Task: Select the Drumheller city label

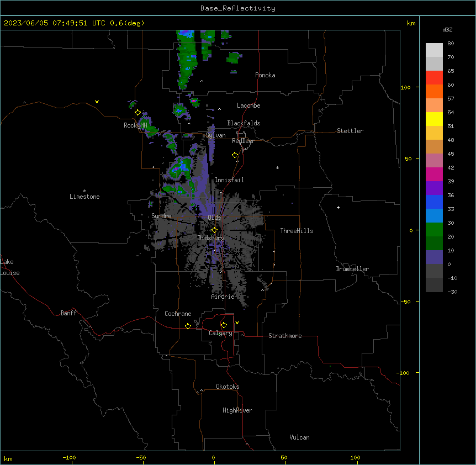Action: click(352, 269)
